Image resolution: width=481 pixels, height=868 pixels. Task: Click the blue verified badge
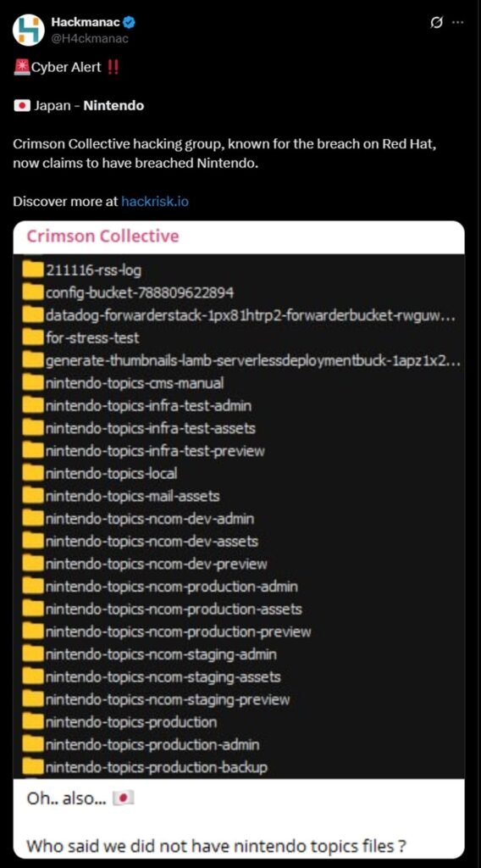(130, 23)
